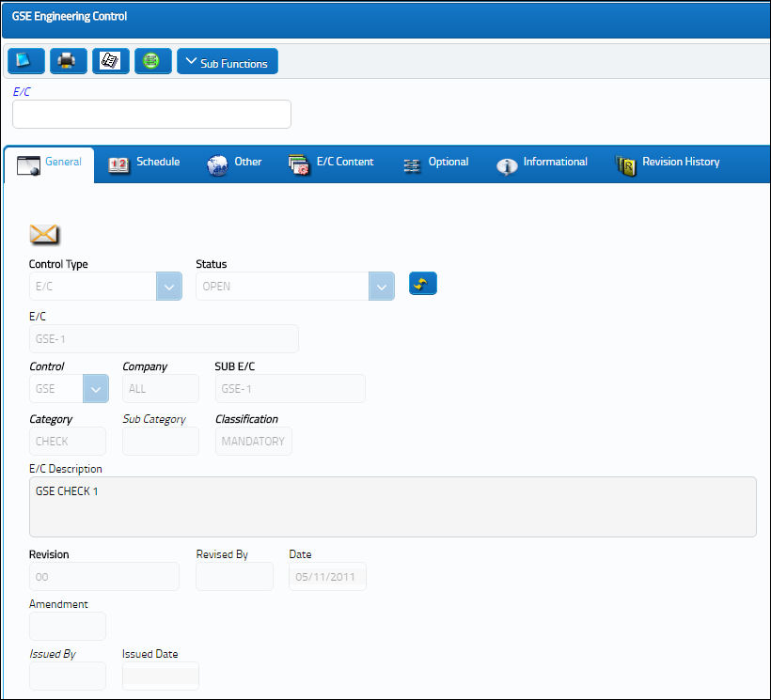Click the Informational tab info icon

click(507, 167)
